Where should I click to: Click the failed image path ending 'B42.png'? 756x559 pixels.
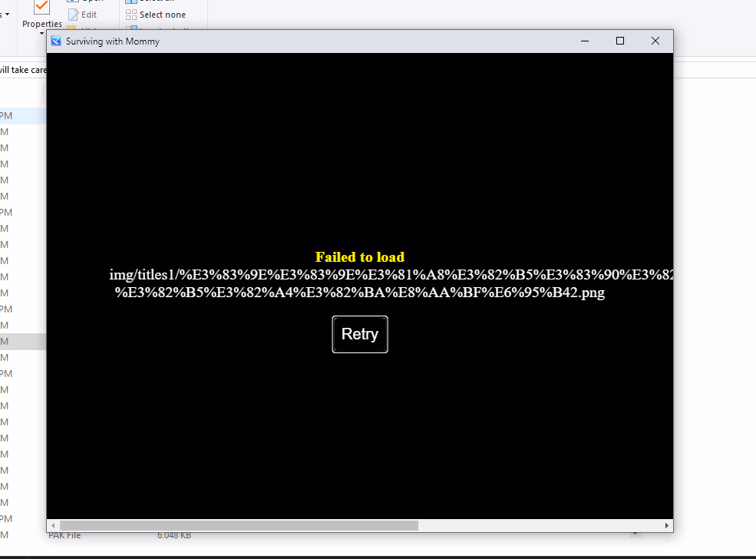coord(360,293)
